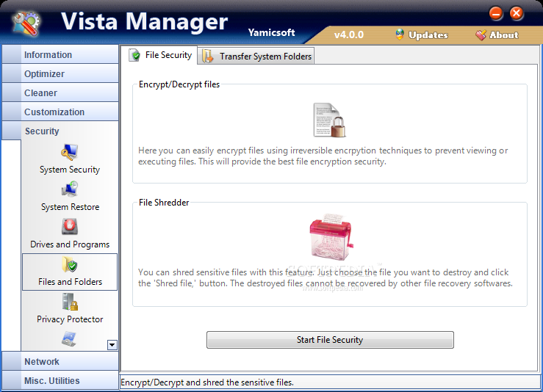
Task: Click the File Shredder group title
Action: (164, 203)
